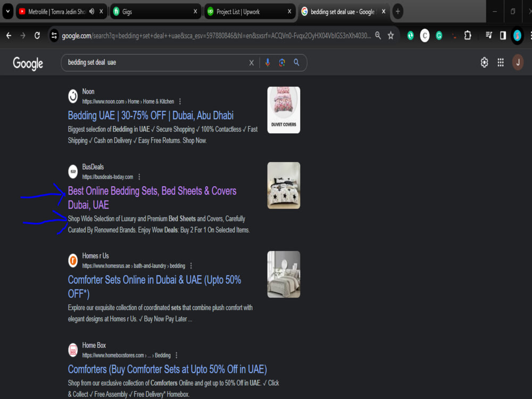Open the zoom magnifier icon in address bar
The width and height of the screenshot is (532, 399).
point(378,35)
